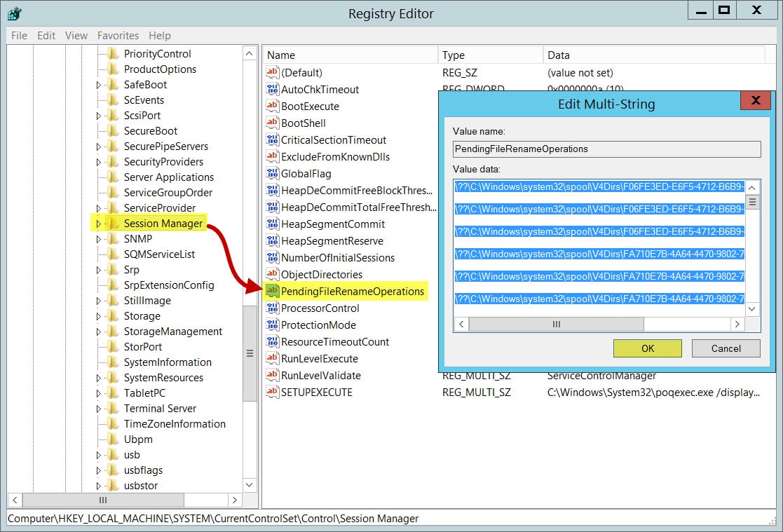The height and width of the screenshot is (532, 783).
Task: Click the string icon next to SETUPEXECUTE
Action: pyautogui.click(x=271, y=392)
